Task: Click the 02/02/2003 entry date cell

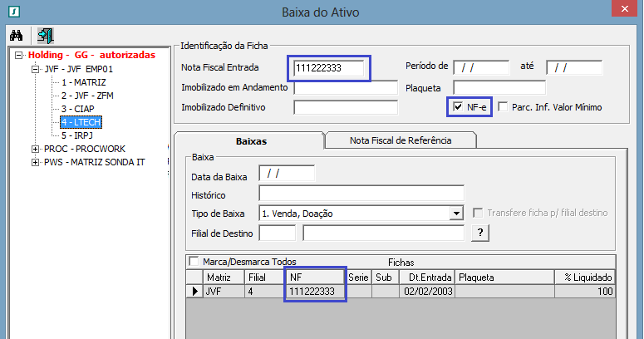Action: 427,292
